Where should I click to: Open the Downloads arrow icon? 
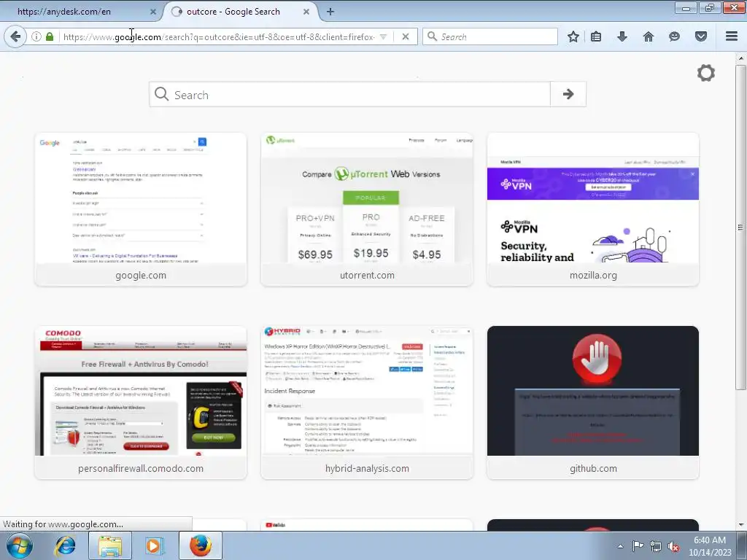(x=622, y=36)
